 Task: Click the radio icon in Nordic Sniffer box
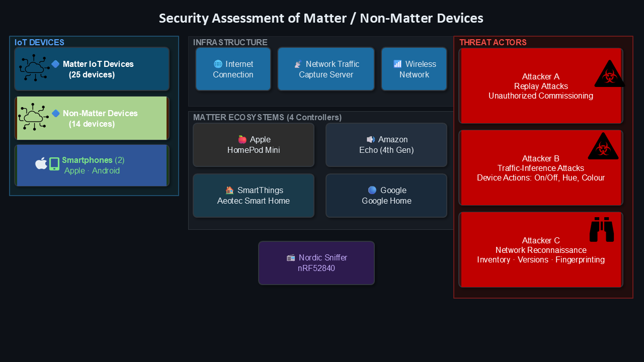click(291, 258)
